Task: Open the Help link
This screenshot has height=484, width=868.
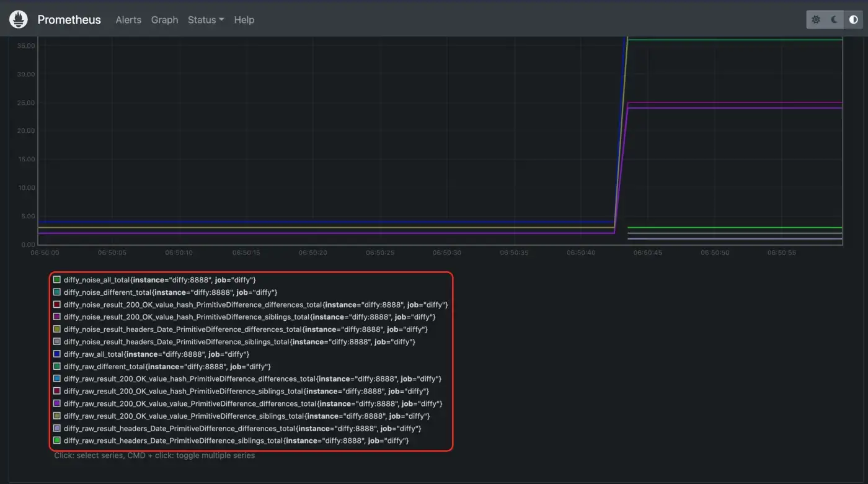Action: point(244,20)
